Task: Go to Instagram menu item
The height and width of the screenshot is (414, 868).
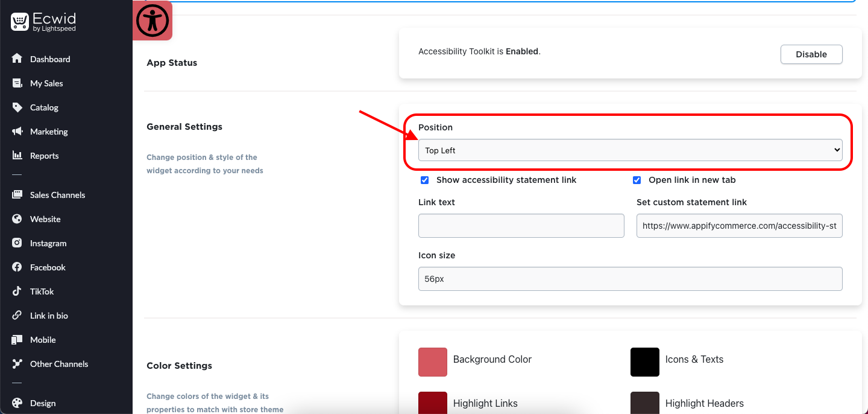Action: click(x=48, y=243)
